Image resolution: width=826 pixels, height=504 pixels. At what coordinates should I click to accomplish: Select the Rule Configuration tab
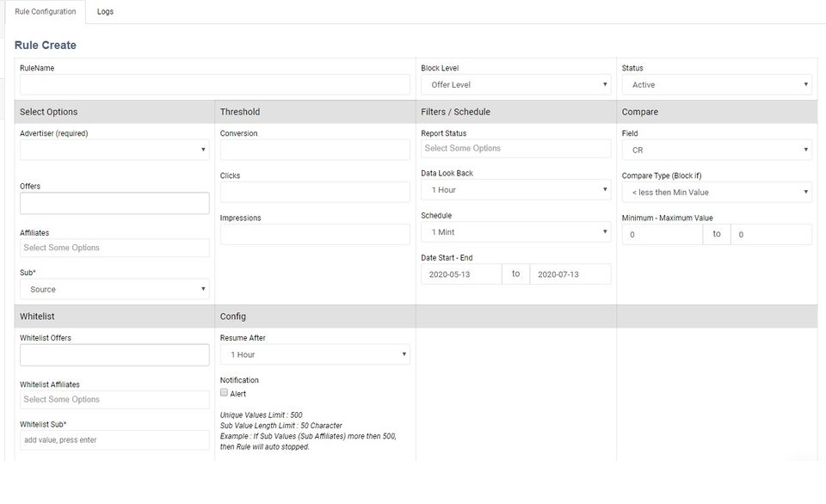[46, 12]
